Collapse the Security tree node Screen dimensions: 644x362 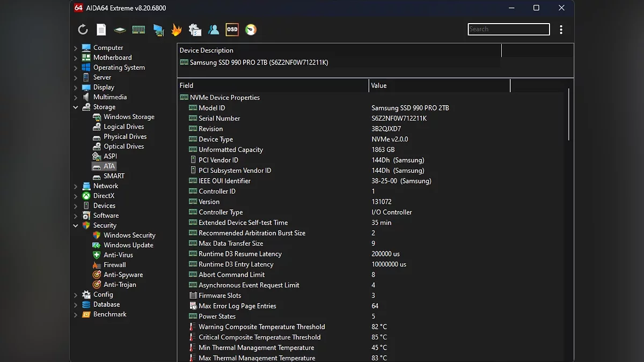pyautogui.click(x=76, y=226)
